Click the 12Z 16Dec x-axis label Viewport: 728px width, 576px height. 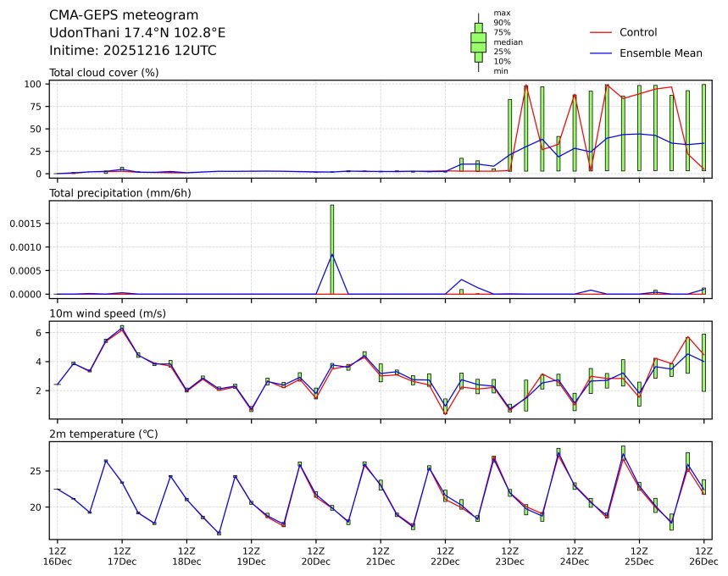coord(57,556)
